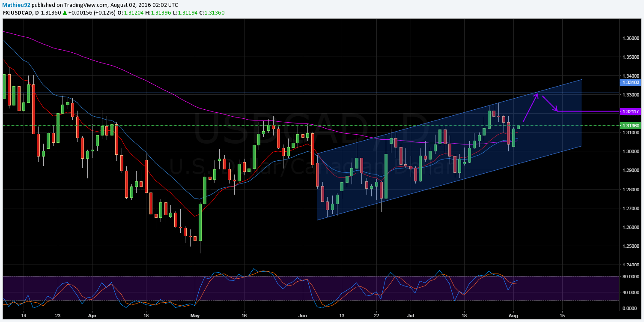Select the purple upward projection arrow
The image size is (644, 322).
pyautogui.click(x=531, y=107)
